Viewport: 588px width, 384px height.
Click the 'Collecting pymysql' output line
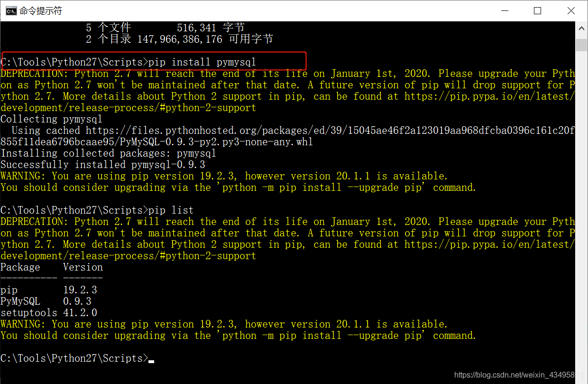pyautogui.click(x=52, y=119)
